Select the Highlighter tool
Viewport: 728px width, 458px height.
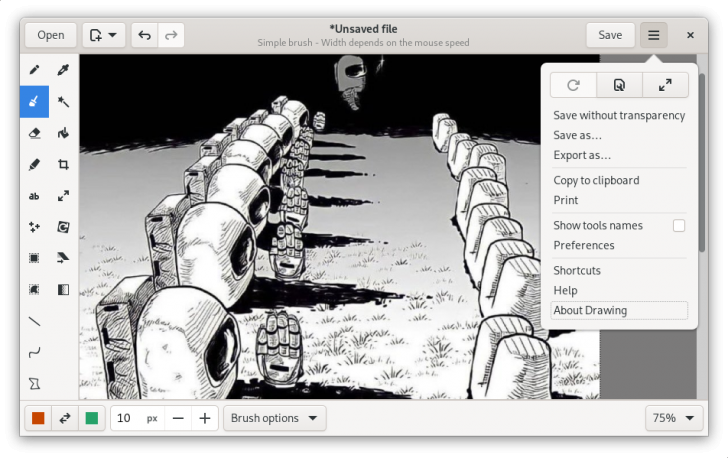click(x=34, y=164)
